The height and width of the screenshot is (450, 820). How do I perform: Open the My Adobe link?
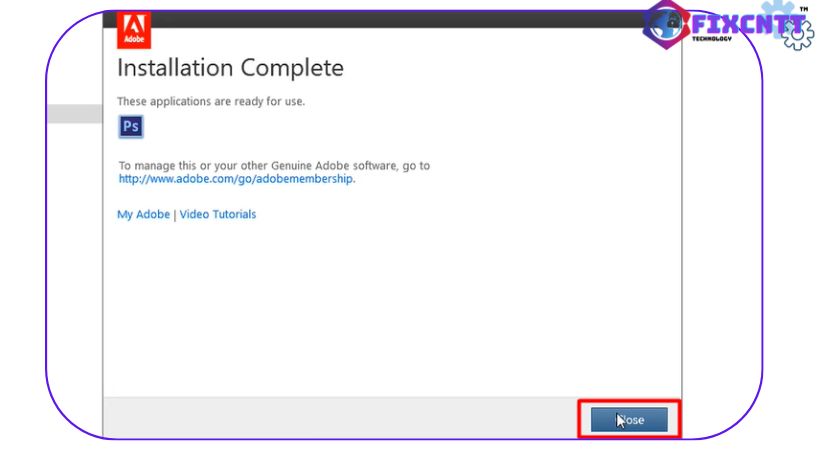[x=143, y=215]
